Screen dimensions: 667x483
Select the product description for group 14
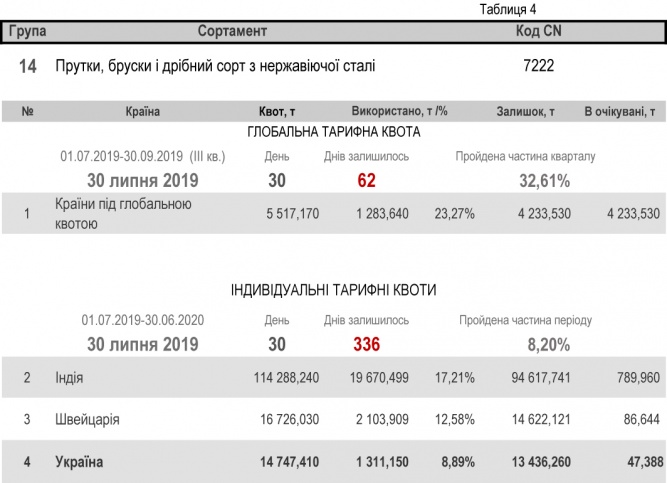(216, 67)
